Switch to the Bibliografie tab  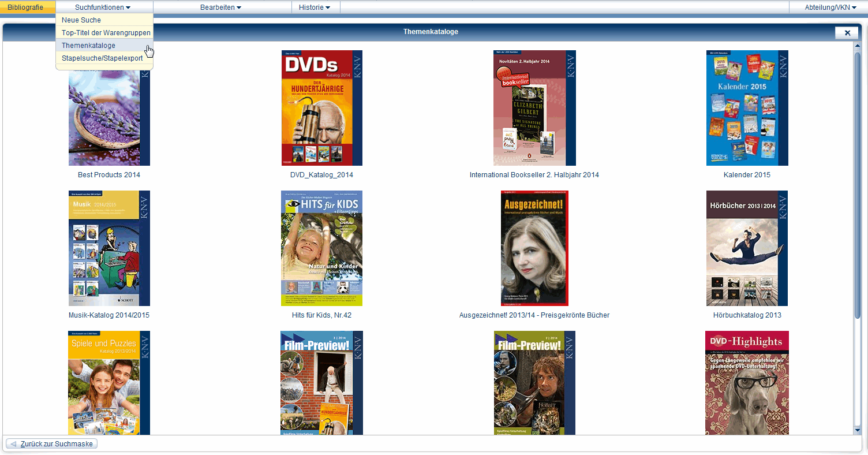pyautogui.click(x=25, y=7)
